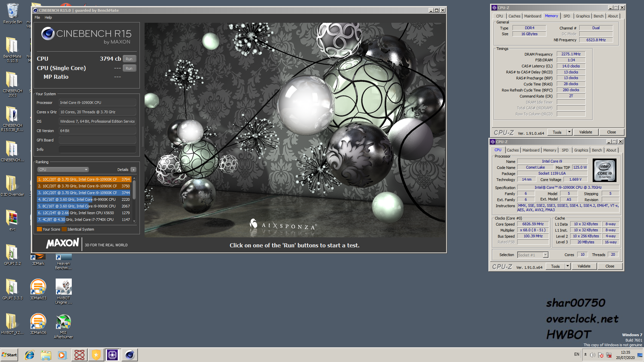Open the CINEBENCH R15.038 folder icon
Screen dimensions: 644x362
point(12,118)
